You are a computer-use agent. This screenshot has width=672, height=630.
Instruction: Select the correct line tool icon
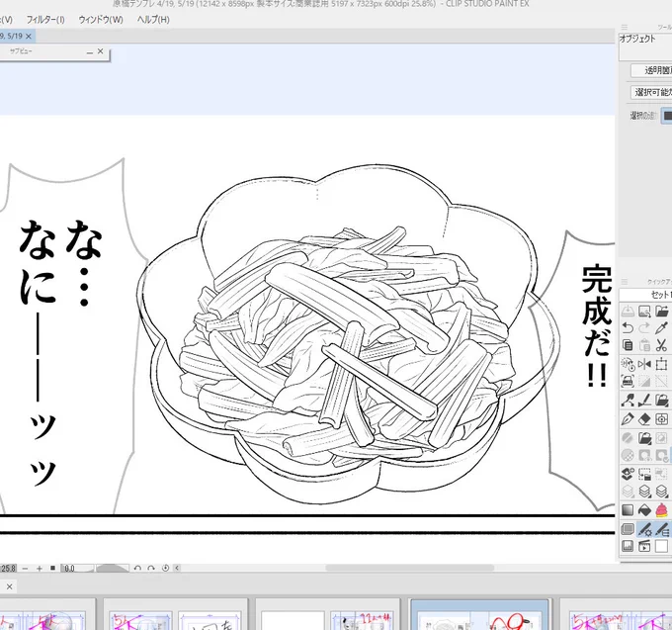[644, 401]
